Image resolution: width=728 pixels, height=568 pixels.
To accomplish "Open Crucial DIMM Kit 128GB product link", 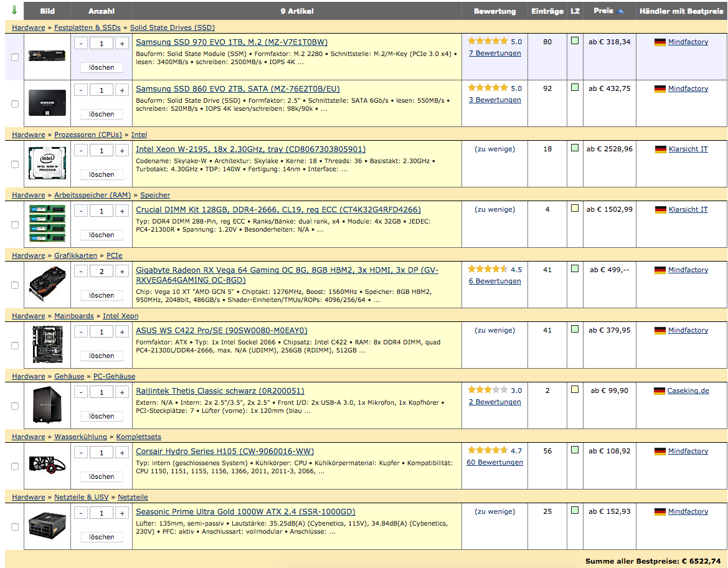I will 278,209.
